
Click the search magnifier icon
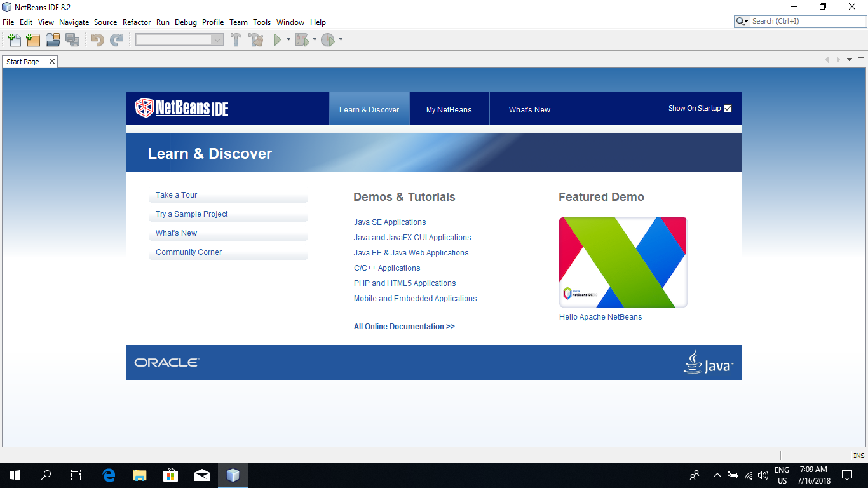pyautogui.click(x=740, y=22)
